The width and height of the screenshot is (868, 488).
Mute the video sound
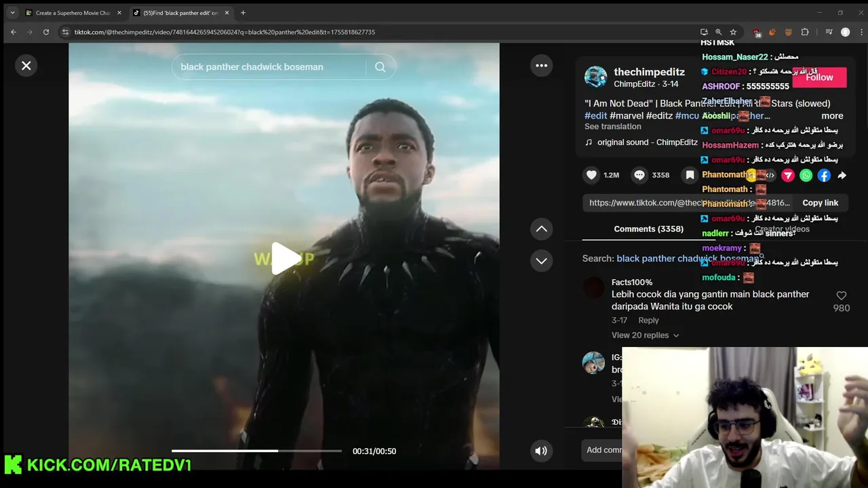[541, 451]
